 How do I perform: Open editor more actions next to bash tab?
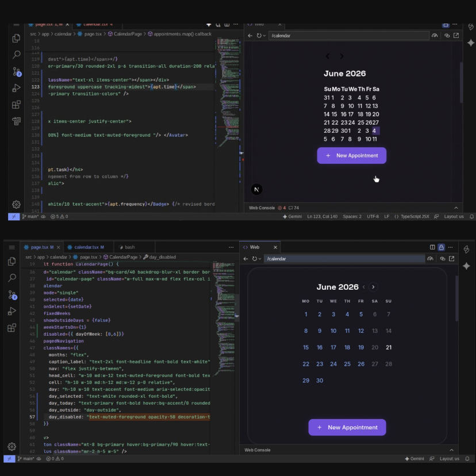231,247
